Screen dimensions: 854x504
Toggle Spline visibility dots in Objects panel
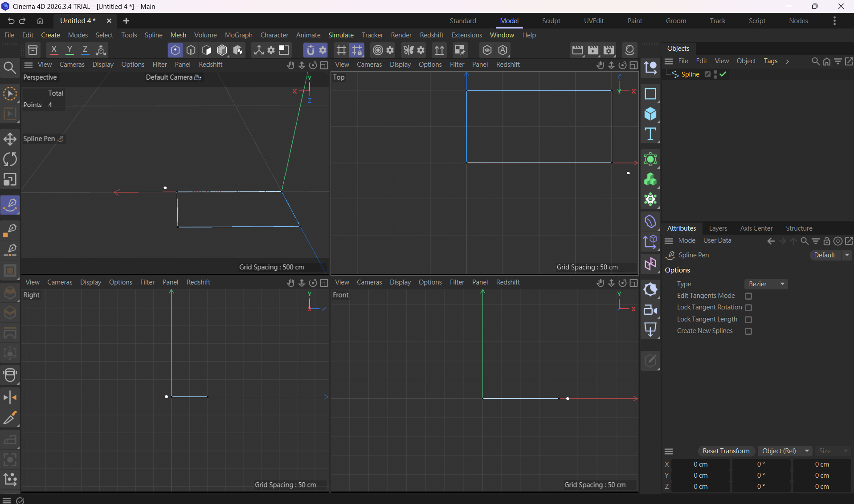(x=715, y=74)
